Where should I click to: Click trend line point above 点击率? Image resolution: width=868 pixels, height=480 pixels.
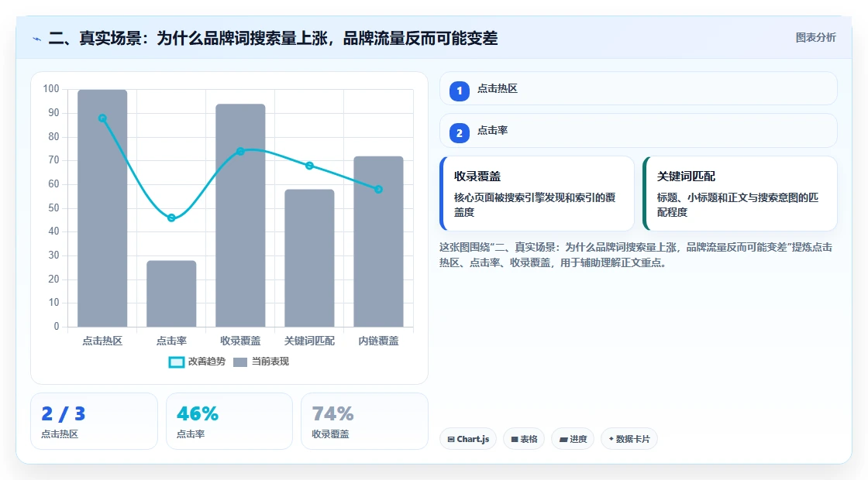pos(171,218)
